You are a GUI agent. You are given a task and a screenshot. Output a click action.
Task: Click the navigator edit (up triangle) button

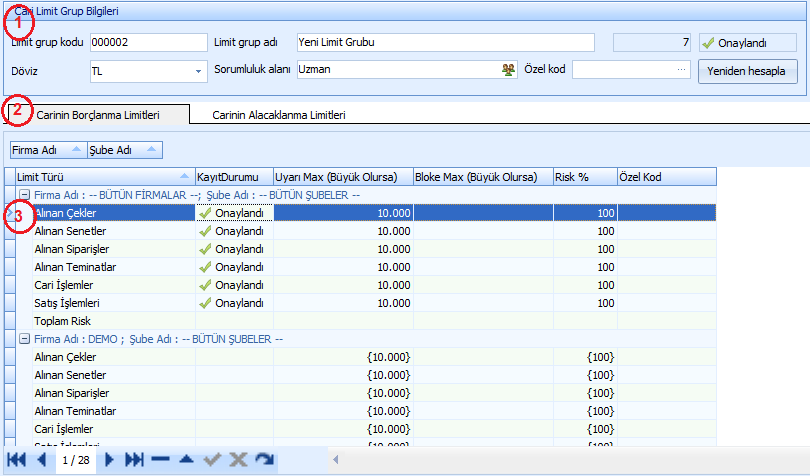[186, 459]
